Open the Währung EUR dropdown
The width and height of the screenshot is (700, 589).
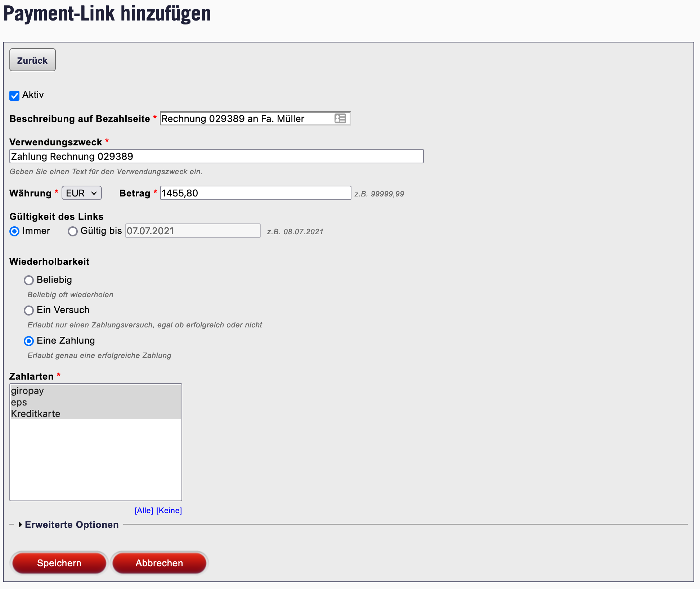(82, 193)
